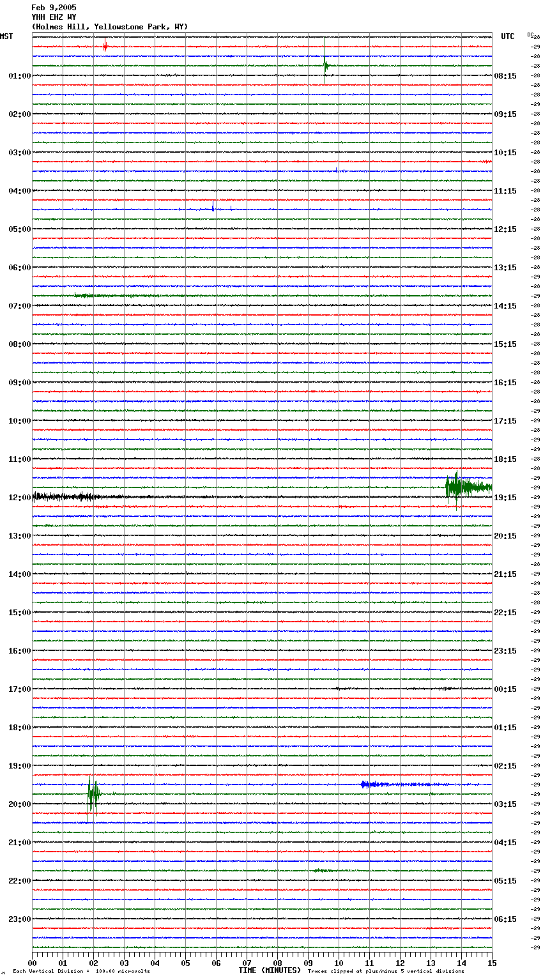The height and width of the screenshot is (980, 543).
Task: Select the 15:00 MST time label
Action: click(19, 613)
